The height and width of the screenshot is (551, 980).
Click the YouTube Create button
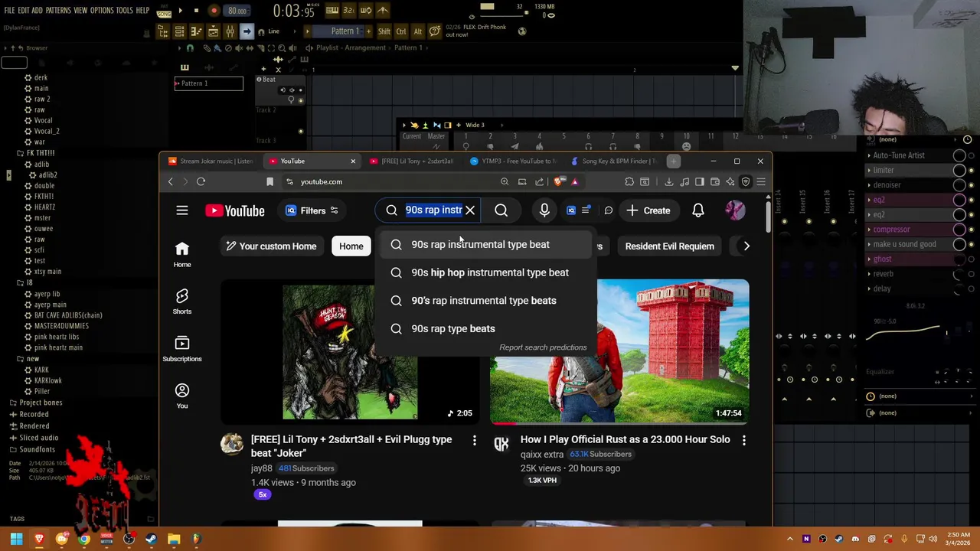(648, 210)
